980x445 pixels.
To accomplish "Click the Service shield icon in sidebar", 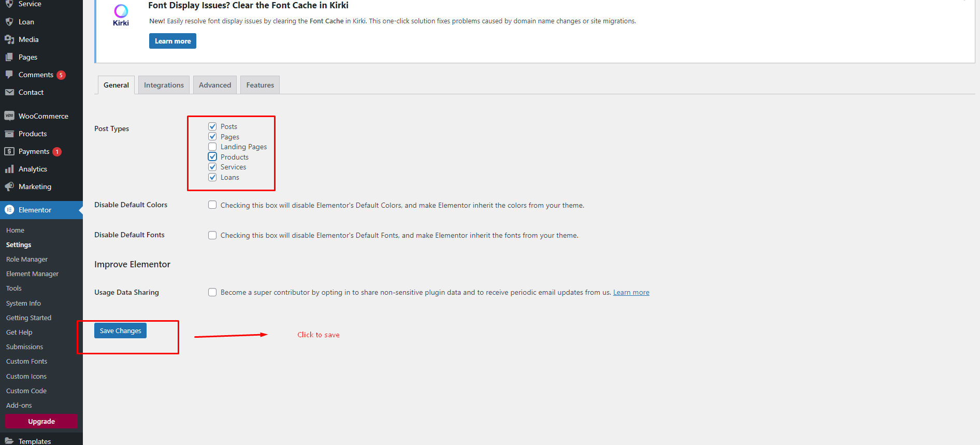I will (x=9, y=4).
